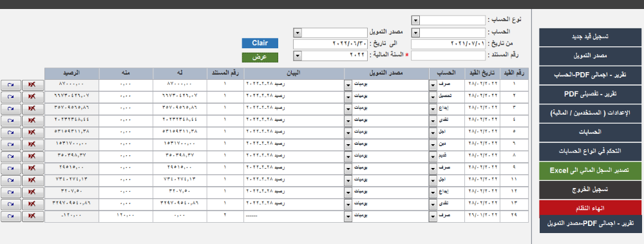The width and height of the screenshot is (644, 244).
Task: Click the blue arrow update icon for entry 12
Action: (x=11, y=192)
